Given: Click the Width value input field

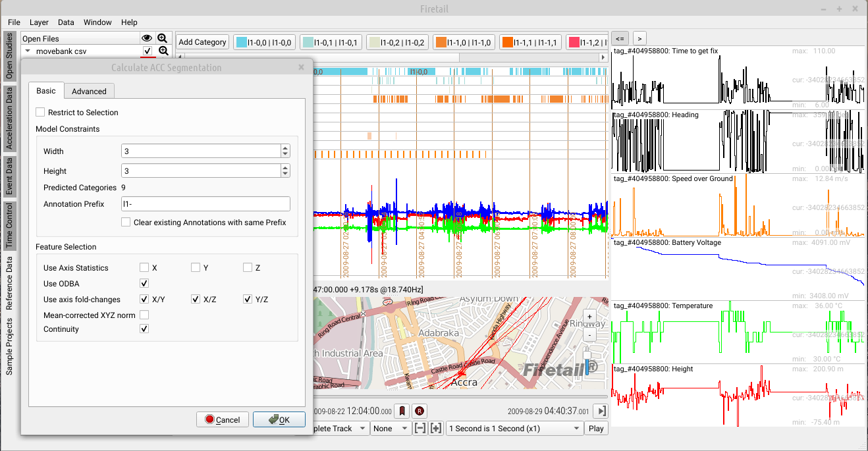Looking at the screenshot, I should point(201,151).
